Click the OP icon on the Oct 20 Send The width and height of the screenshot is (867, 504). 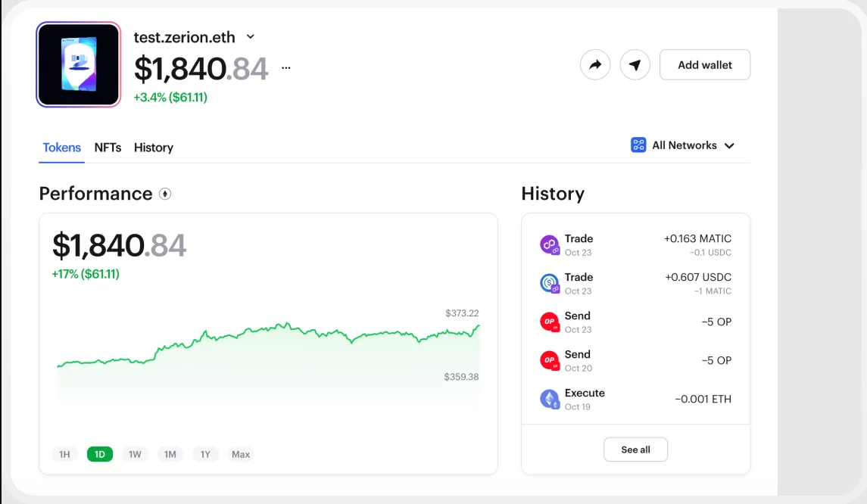(550, 360)
